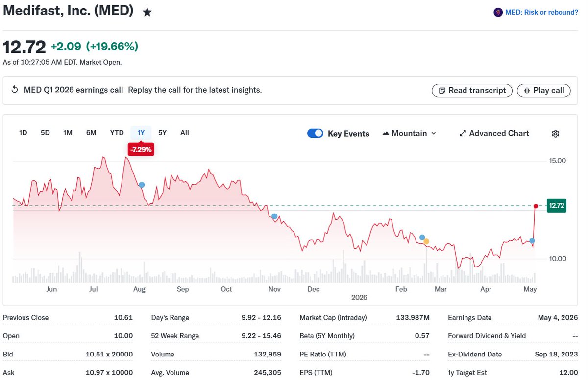Click the Medifast, Inc. (MED) title
This screenshot has height=380, width=588.
click(x=69, y=12)
